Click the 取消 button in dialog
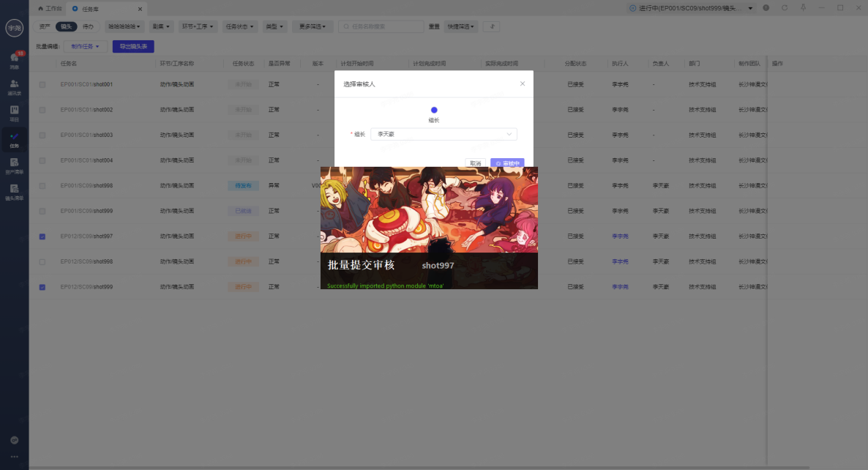 coord(475,163)
